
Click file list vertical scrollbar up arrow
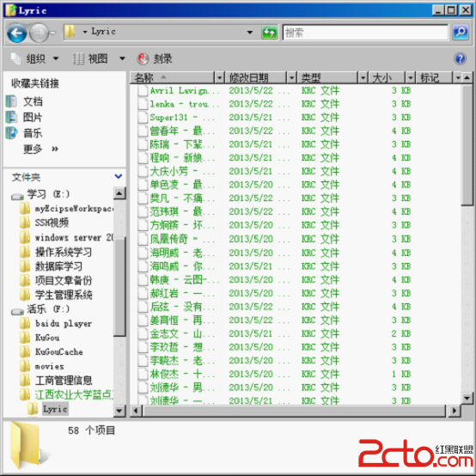pos(467,78)
